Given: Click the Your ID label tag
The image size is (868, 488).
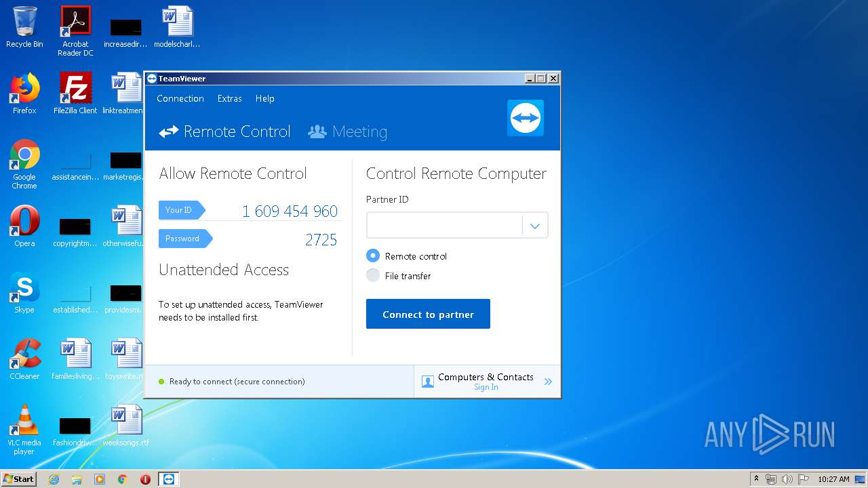Looking at the screenshot, I should coord(181,210).
